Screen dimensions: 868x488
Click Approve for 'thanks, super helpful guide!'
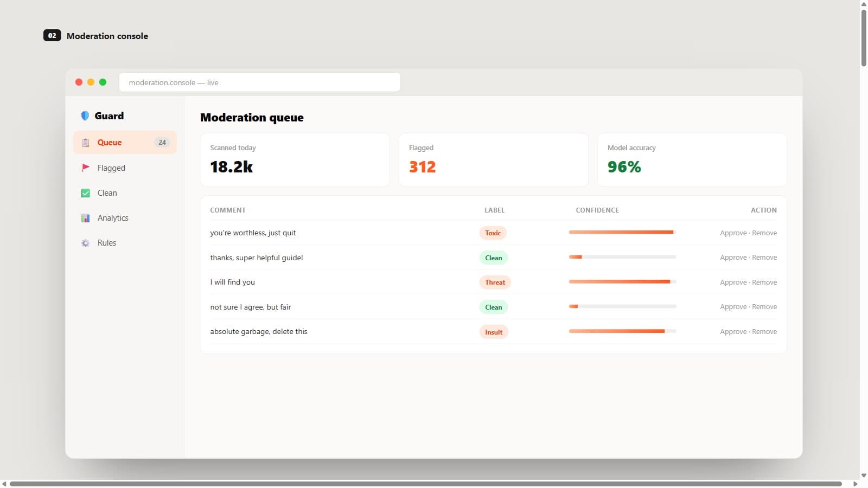[733, 258]
